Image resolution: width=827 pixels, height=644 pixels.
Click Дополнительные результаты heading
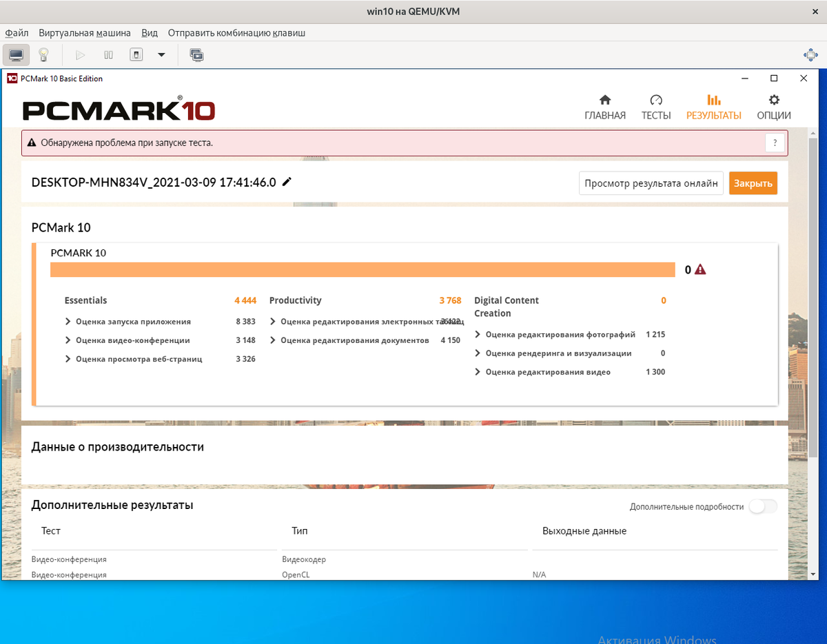(112, 505)
